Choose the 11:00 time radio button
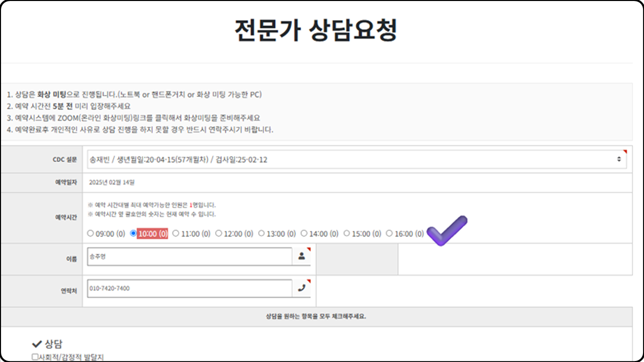The height and width of the screenshot is (362, 644). (x=176, y=234)
